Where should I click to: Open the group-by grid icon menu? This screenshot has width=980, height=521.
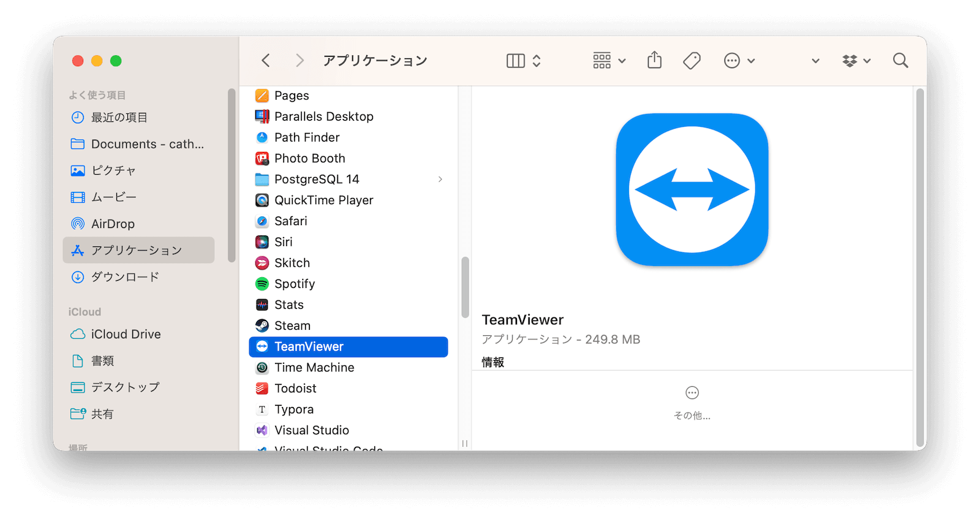pos(609,61)
